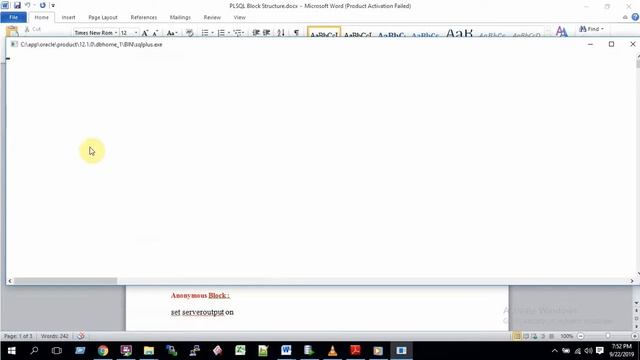
Task: Open the File tab in Word
Action: [x=13, y=17]
